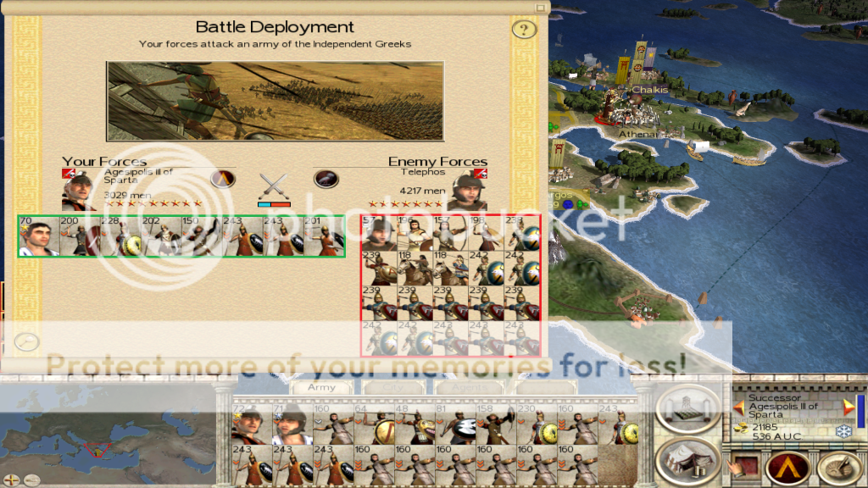868x488 pixels.
Task: Click the Chalkis settlement label on map
Action: click(650, 90)
